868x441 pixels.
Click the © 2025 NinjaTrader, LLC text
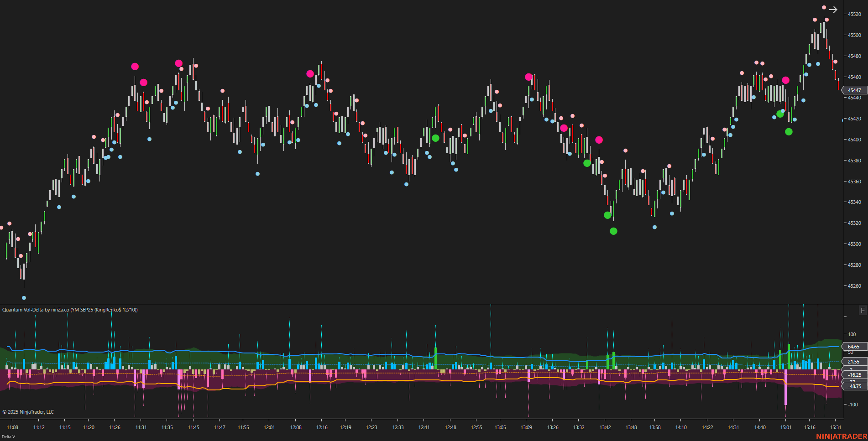coord(28,412)
